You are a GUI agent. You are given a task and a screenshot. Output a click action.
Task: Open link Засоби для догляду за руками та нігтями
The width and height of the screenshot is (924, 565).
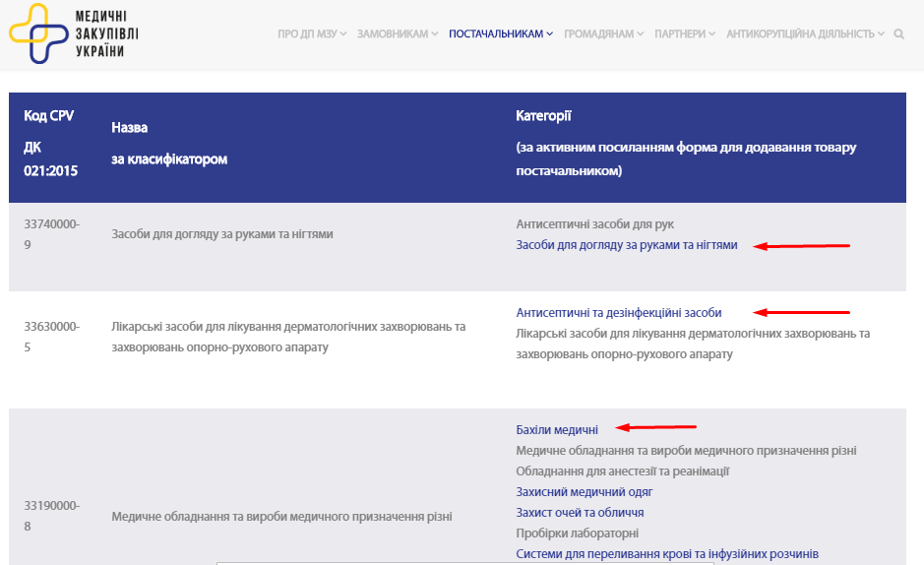[626, 245]
